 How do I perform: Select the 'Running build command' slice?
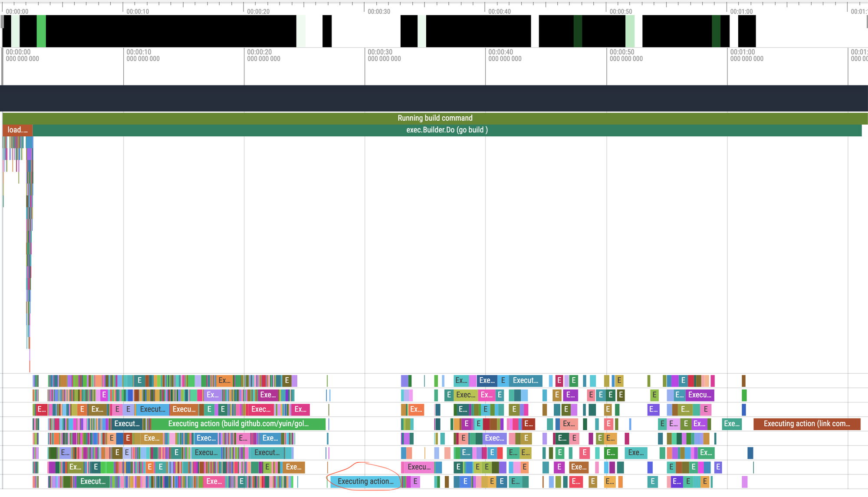pyautogui.click(x=435, y=118)
